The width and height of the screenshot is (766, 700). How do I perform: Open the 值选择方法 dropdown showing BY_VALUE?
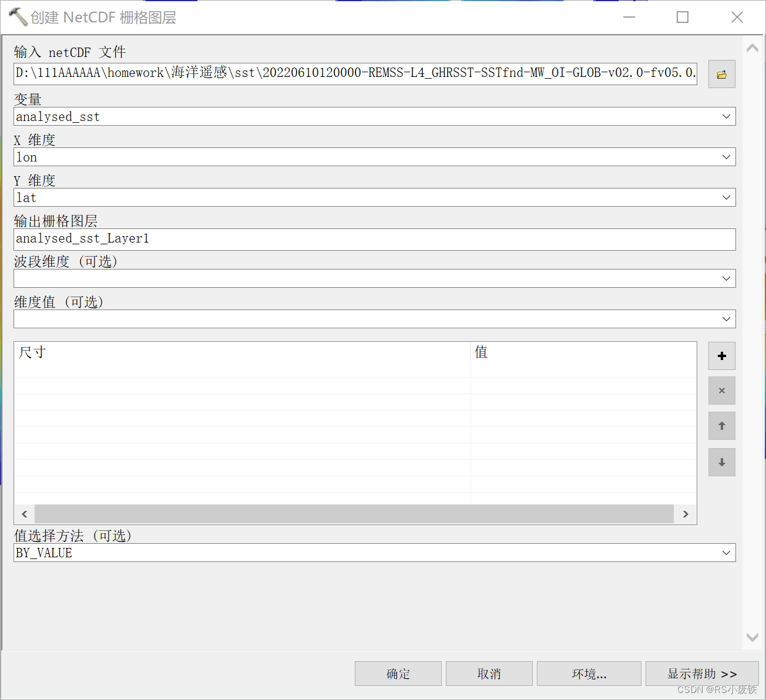click(727, 552)
